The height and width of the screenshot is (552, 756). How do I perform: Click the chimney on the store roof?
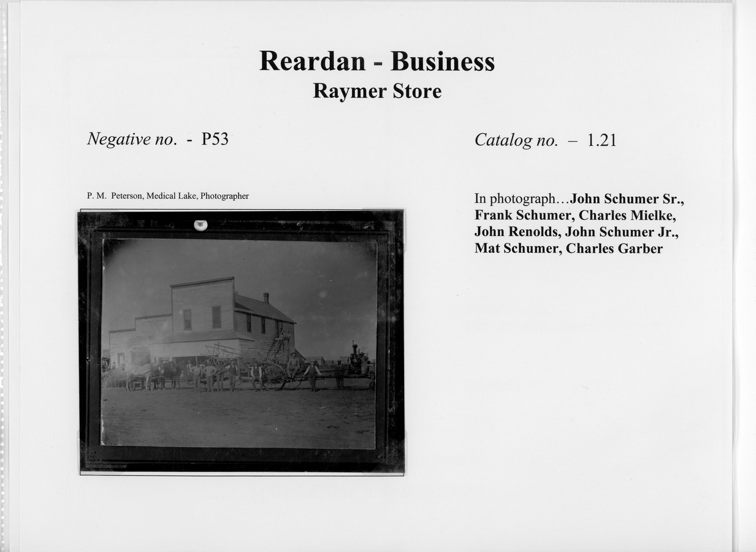(x=266, y=297)
